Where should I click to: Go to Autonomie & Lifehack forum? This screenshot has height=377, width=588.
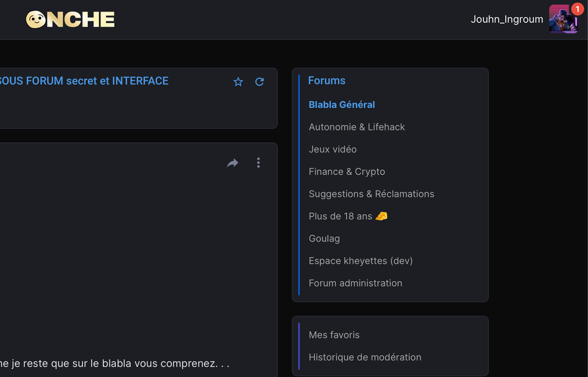(357, 127)
